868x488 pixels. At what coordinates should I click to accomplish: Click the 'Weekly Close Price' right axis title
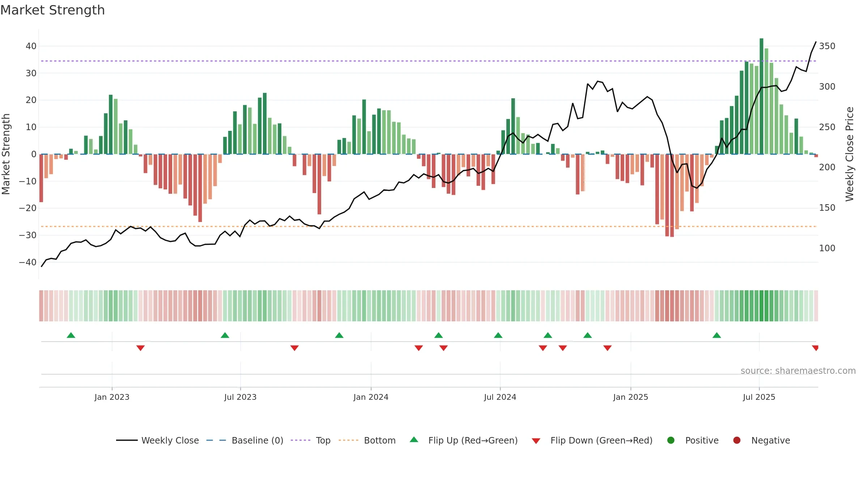850,154
